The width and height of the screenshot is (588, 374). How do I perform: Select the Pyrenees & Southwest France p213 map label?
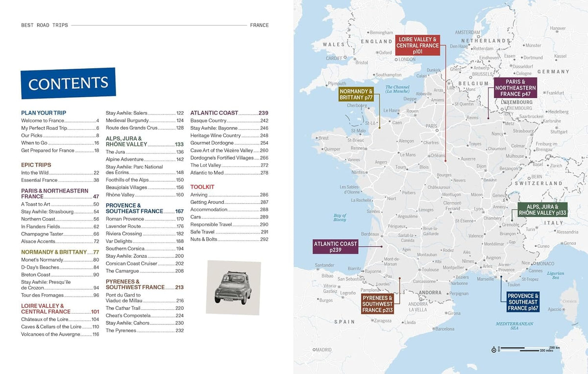[x=377, y=304]
